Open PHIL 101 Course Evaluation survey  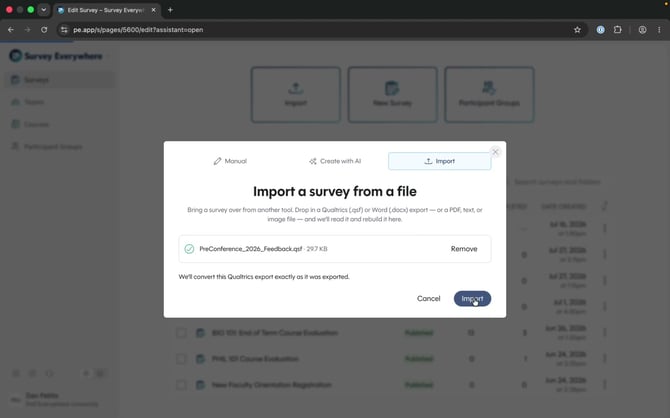(255, 359)
